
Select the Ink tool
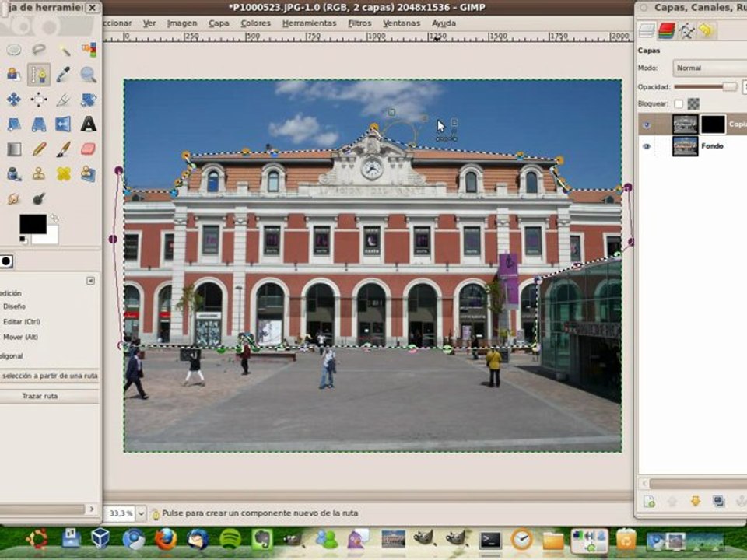coord(14,173)
